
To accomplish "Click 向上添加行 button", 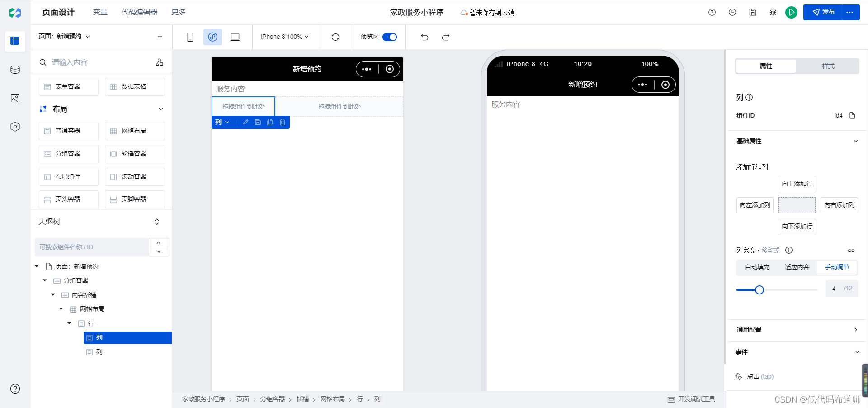I will coord(797,184).
